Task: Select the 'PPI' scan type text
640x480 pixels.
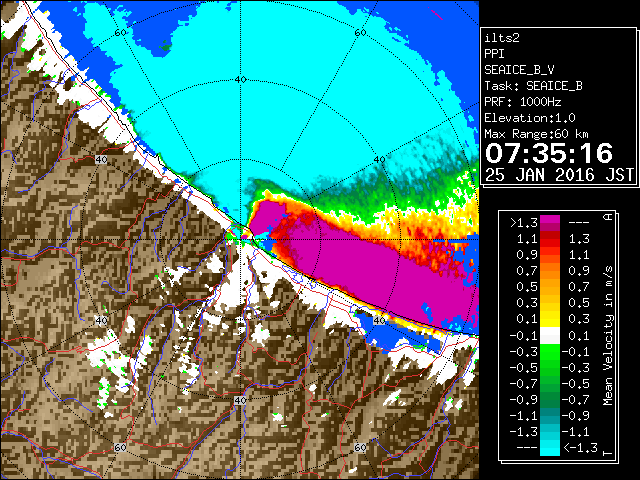Action: [x=494, y=54]
